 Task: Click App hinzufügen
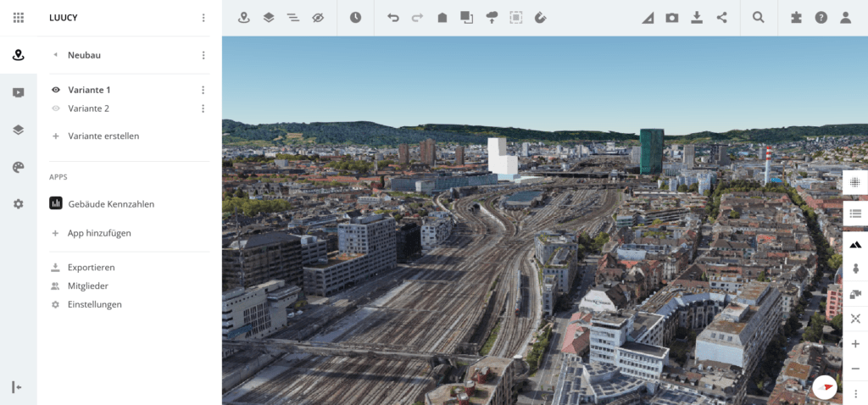pos(98,233)
